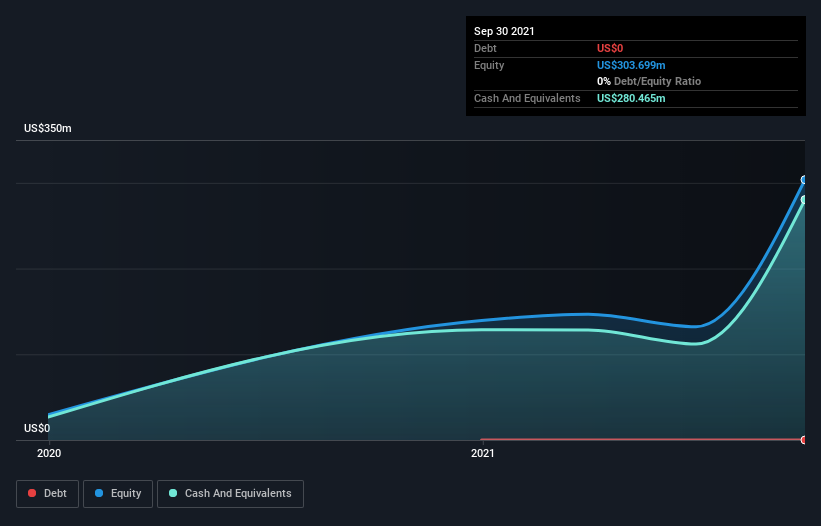Toggle the Cash And Equivalents legend button

click(x=230, y=494)
